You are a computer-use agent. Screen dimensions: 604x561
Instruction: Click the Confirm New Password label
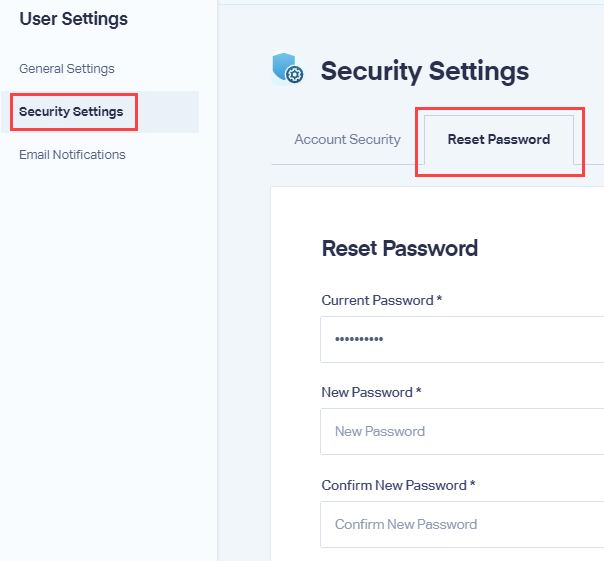click(x=394, y=485)
